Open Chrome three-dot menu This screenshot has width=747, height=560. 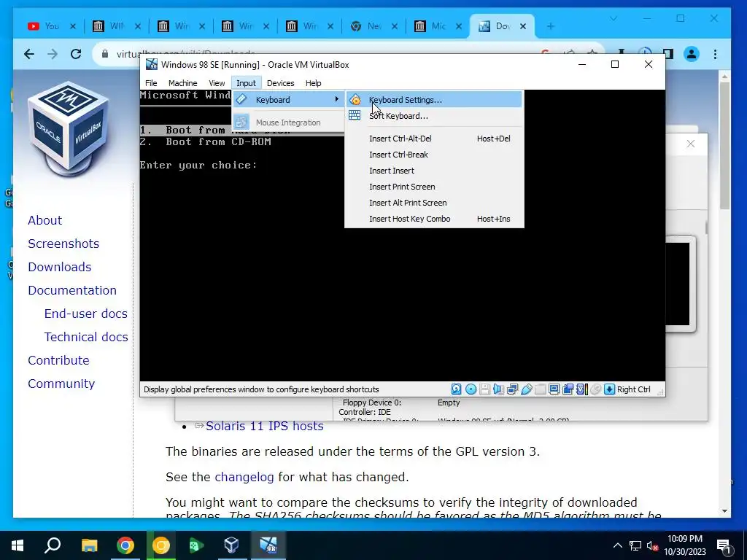click(715, 54)
